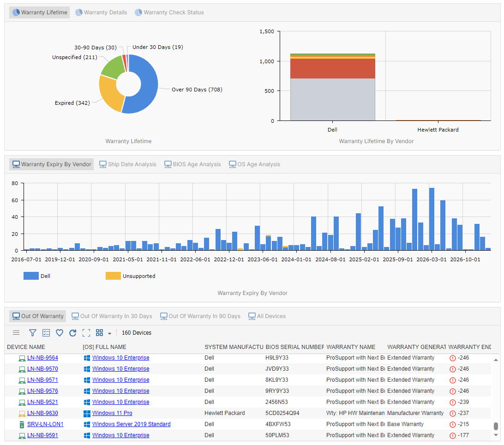The image size is (504, 445).
Task: Click the refresh icon in device toolbar
Action: (73, 333)
